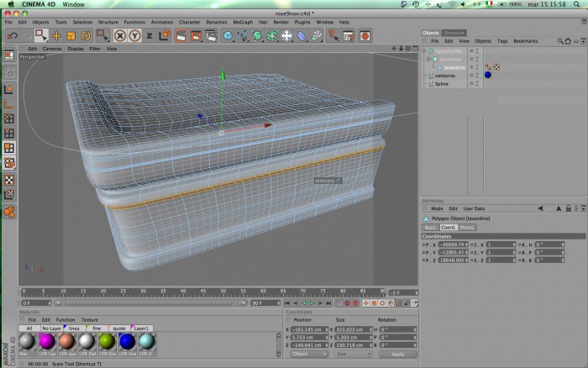Collapse the HyperNURBS tree node
This screenshot has height=368, width=588.
click(x=424, y=50)
